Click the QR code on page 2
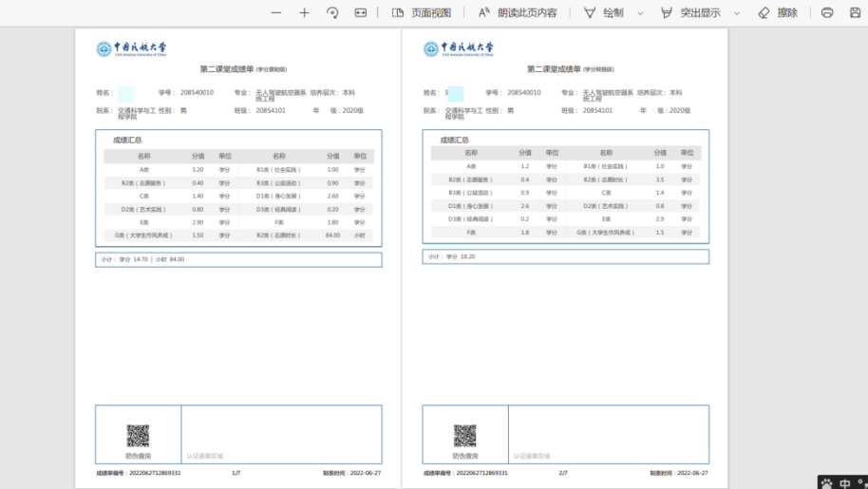This screenshot has width=868, height=489. click(x=464, y=436)
